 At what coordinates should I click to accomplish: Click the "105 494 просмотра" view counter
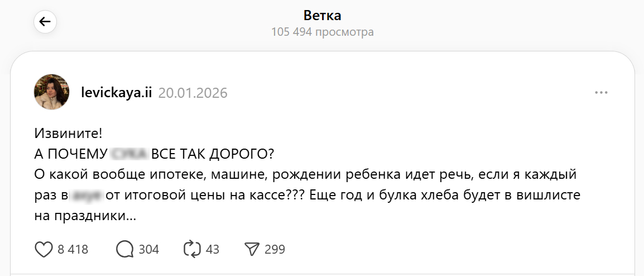point(322,32)
